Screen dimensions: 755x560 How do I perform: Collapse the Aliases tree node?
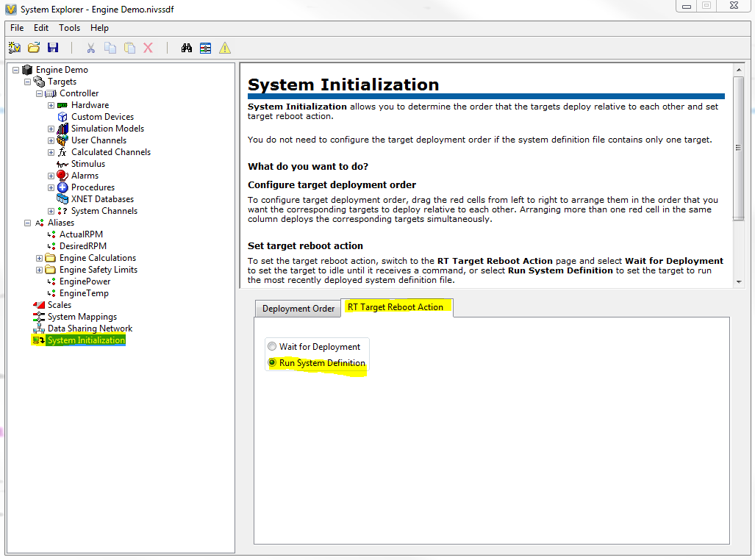[x=27, y=223]
